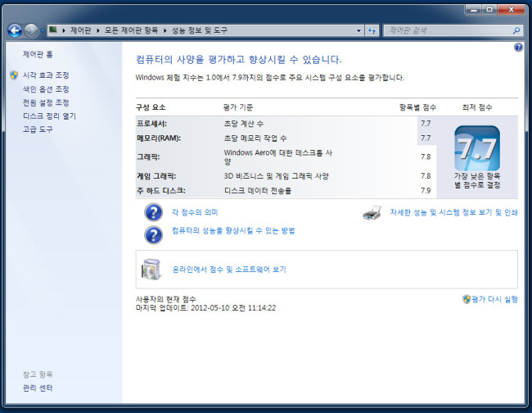Select the 메모리(RAM): row label
The height and width of the screenshot is (413, 532).
click(159, 138)
